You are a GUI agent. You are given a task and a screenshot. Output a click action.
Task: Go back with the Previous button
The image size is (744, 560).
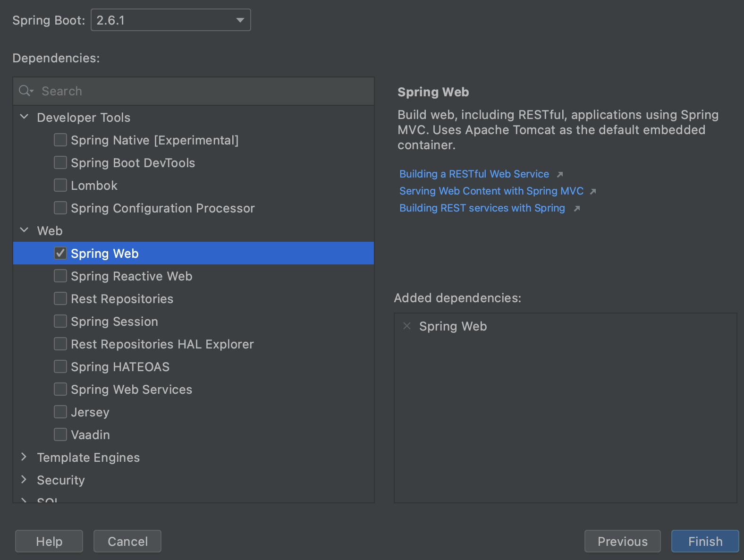(623, 541)
